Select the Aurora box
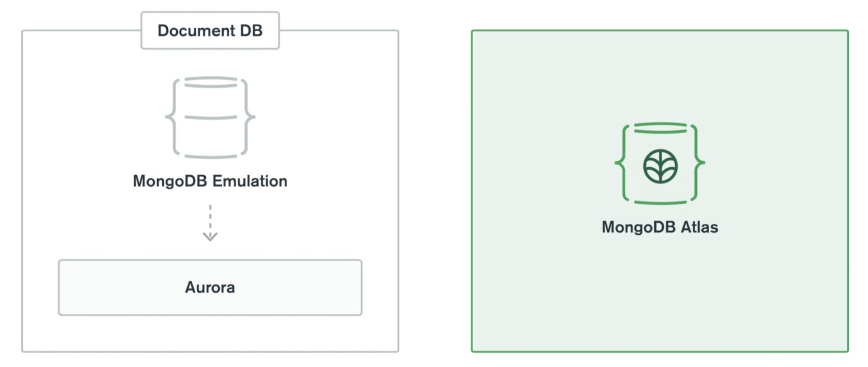The height and width of the screenshot is (367, 868). (210, 288)
